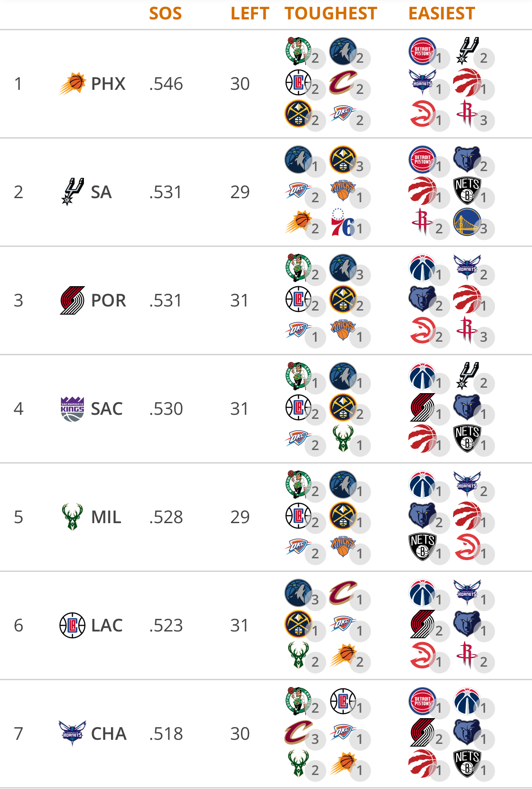Image resolution: width=532 pixels, height=789 pixels.
Task: Click the Phoenix Suns logo beside PHX
Action: coord(72,84)
